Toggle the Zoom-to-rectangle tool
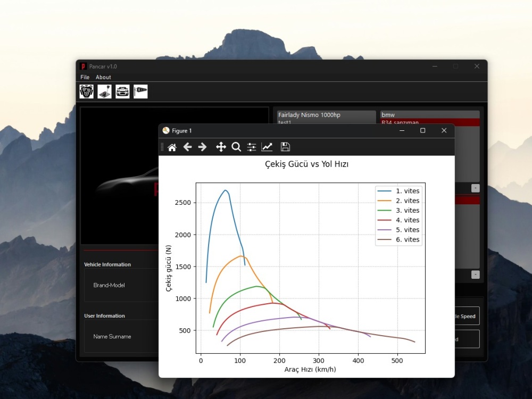The width and height of the screenshot is (532, 399). coord(236,147)
